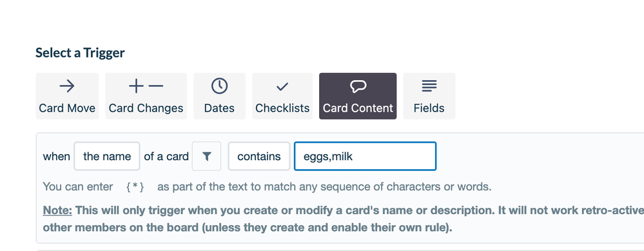
Task: Click the 'of a card' text in rule
Action: tap(166, 156)
